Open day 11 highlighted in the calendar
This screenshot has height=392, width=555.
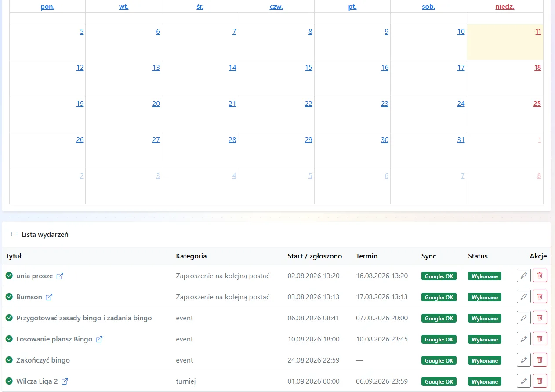click(538, 32)
